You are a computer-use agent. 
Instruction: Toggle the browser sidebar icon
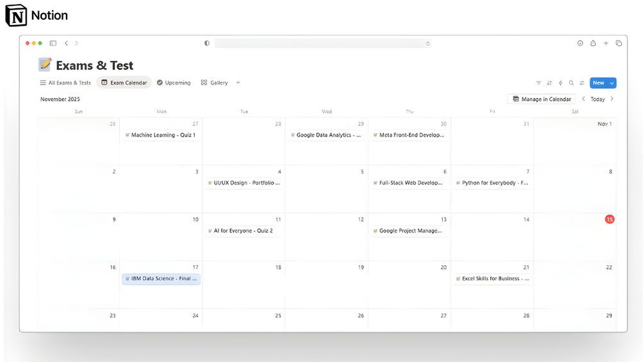(x=53, y=43)
